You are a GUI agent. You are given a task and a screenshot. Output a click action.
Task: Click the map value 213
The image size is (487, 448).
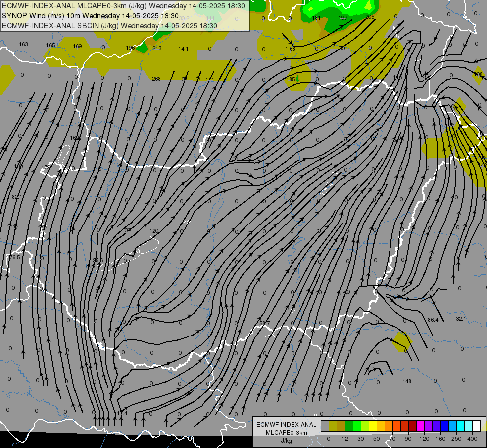pos(157,48)
